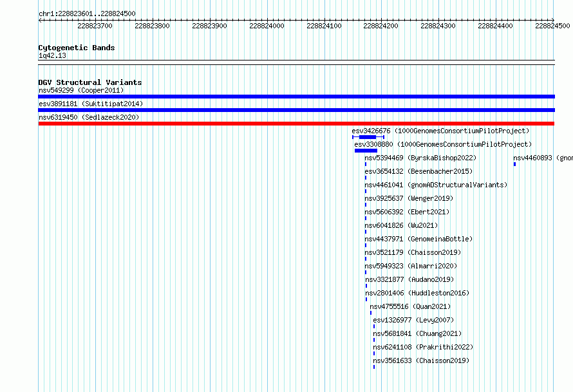573x392 pixels.
Task: Click ruler position 228823800
Action: [153, 26]
